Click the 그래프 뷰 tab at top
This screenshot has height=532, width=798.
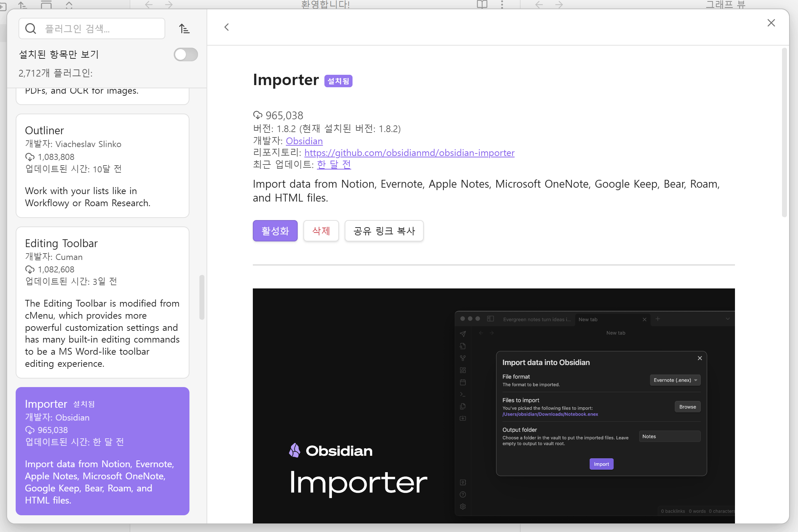725,4
